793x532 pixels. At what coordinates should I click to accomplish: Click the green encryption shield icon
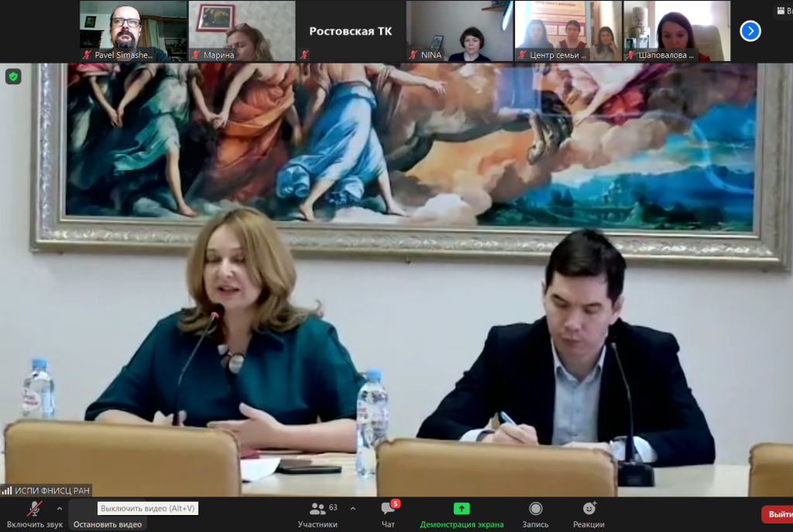pyautogui.click(x=13, y=77)
